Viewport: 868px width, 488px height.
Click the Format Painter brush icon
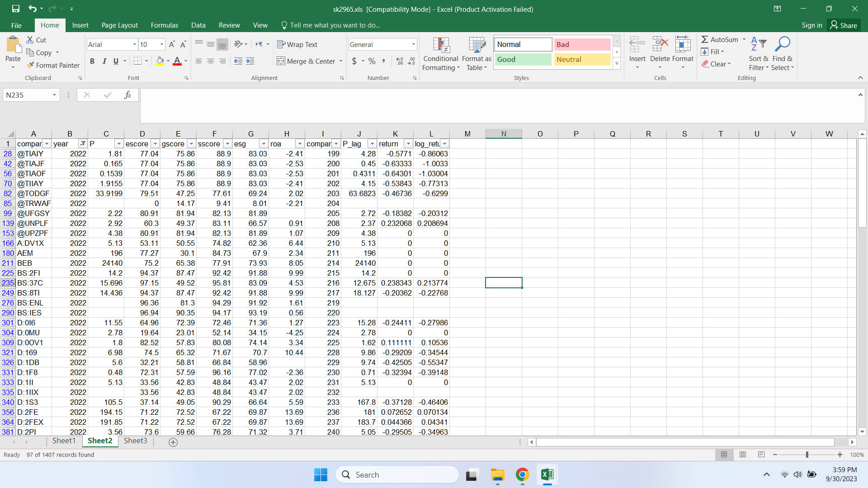tap(31, 65)
